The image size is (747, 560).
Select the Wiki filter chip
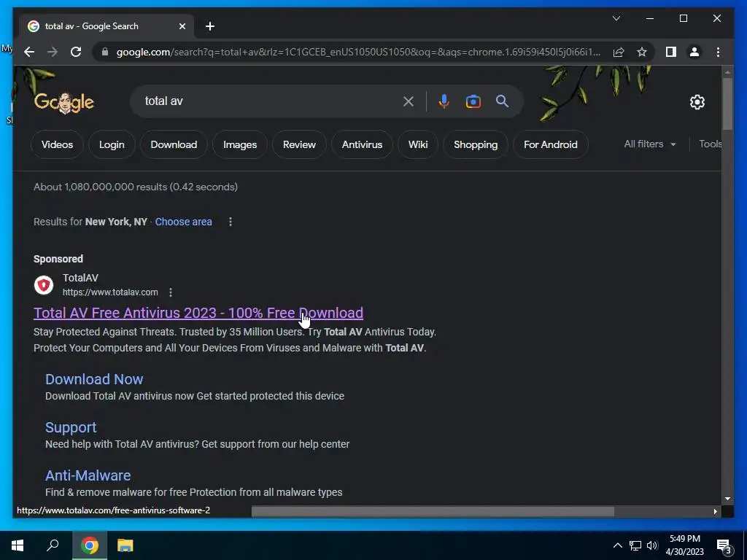pos(418,144)
